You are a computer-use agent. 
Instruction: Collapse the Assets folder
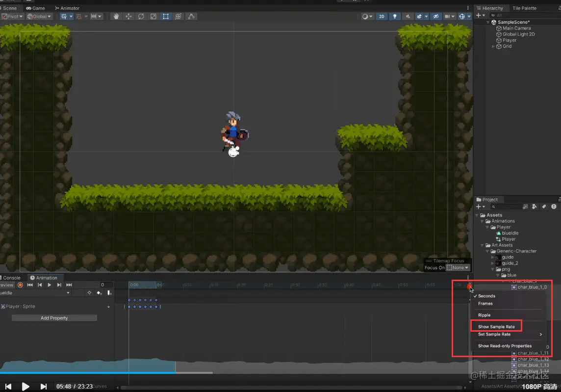point(477,215)
